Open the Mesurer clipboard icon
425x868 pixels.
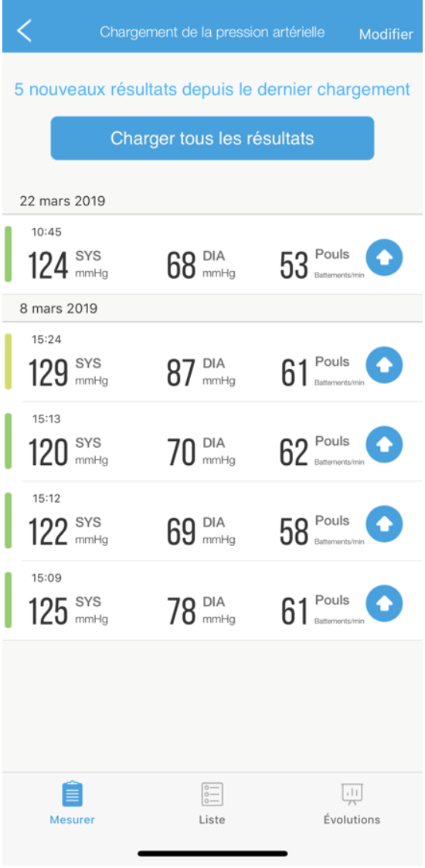coord(73,794)
